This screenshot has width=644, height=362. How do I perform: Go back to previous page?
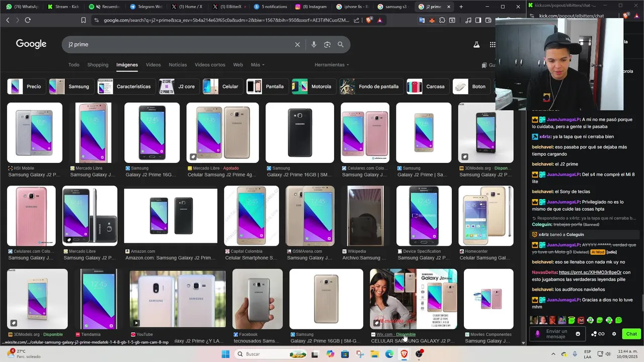click(x=8, y=20)
